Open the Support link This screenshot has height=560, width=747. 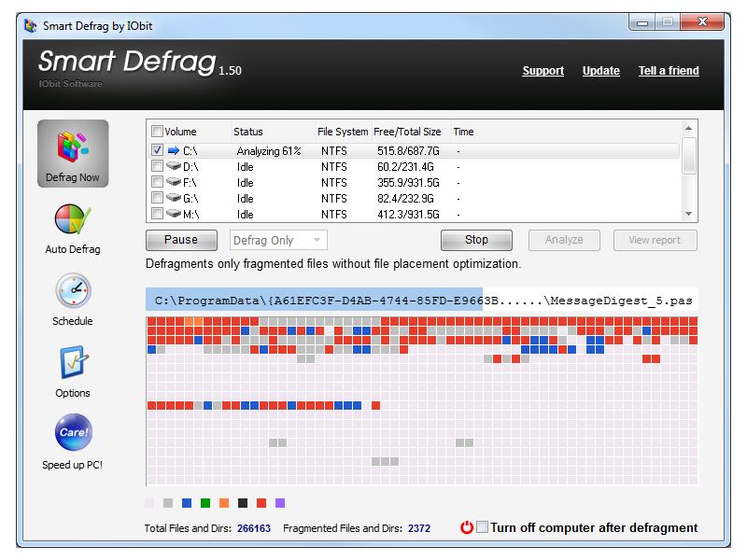pyautogui.click(x=543, y=71)
